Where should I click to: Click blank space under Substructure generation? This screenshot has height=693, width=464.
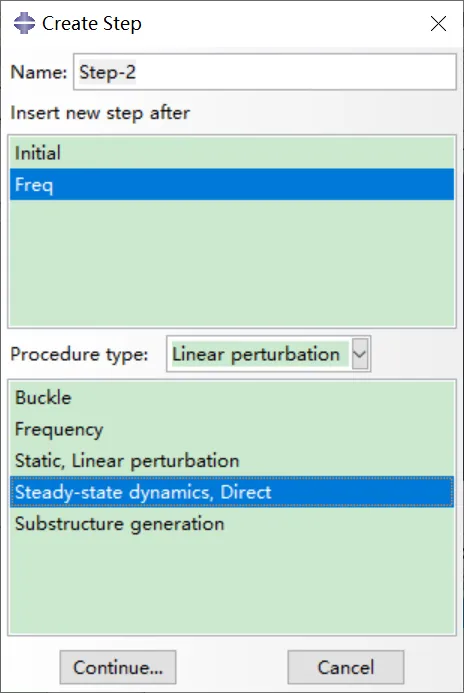click(232, 586)
